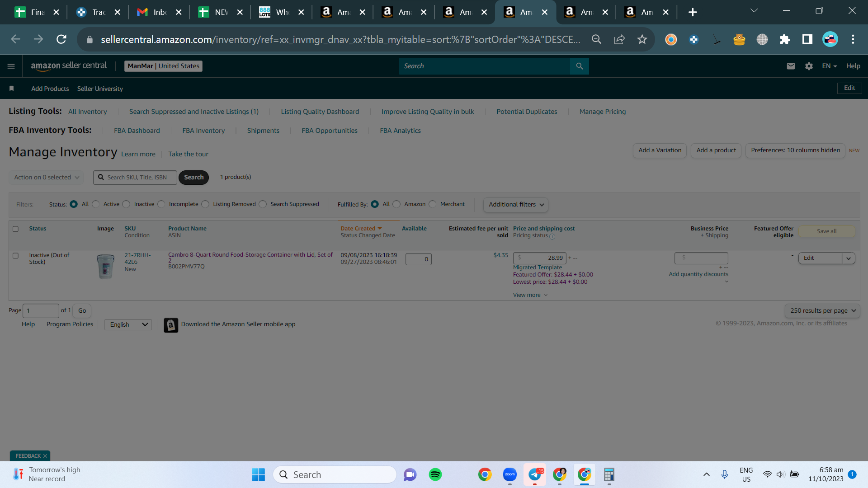Open Chrome side panel
The width and height of the screenshot is (868, 488).
(x=807, y=39)
